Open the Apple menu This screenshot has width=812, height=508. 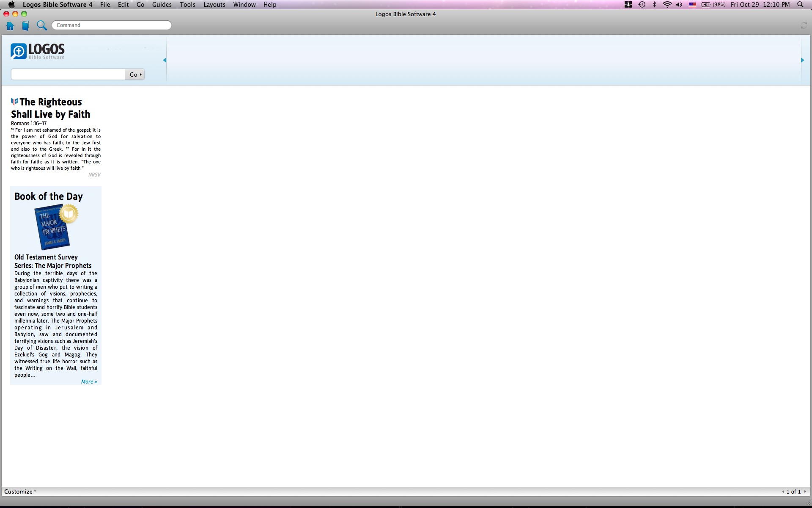tap(11, 4)
